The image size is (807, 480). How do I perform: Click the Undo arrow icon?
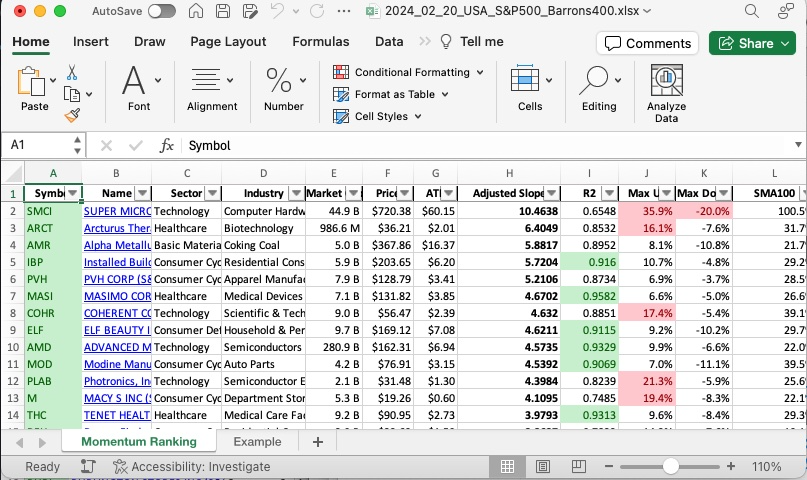pos(277,10)
